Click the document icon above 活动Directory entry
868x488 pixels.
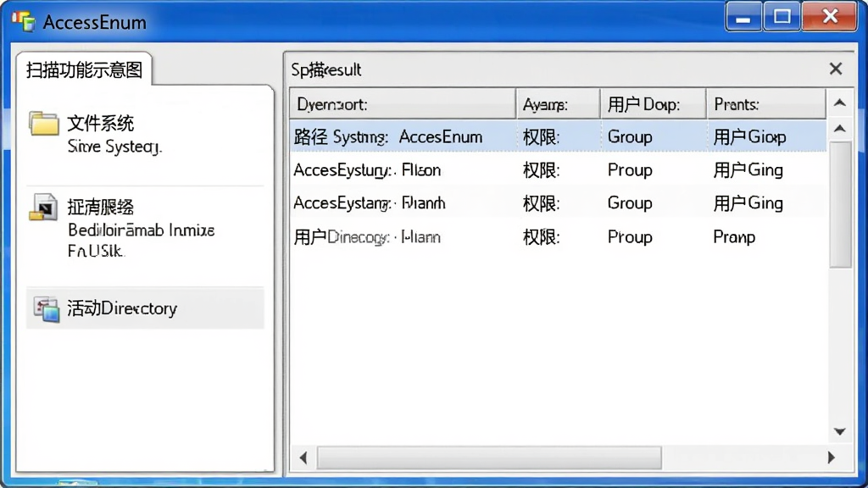[44, 207]
